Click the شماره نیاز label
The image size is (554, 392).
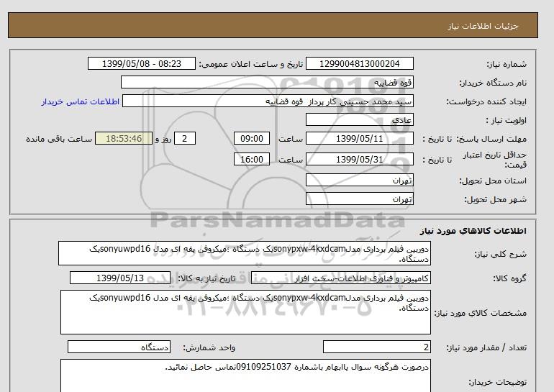(507, 64)
